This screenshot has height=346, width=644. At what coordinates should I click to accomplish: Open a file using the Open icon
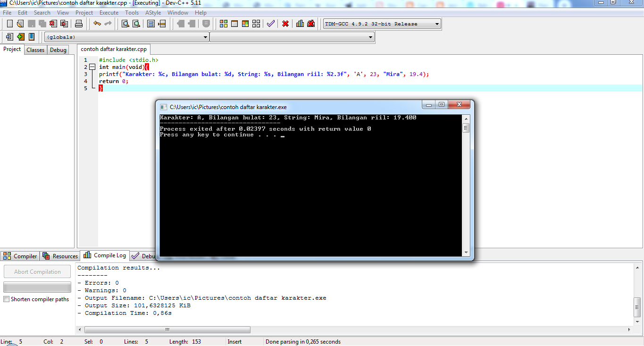pyautogui.click(x=19, y=24)
